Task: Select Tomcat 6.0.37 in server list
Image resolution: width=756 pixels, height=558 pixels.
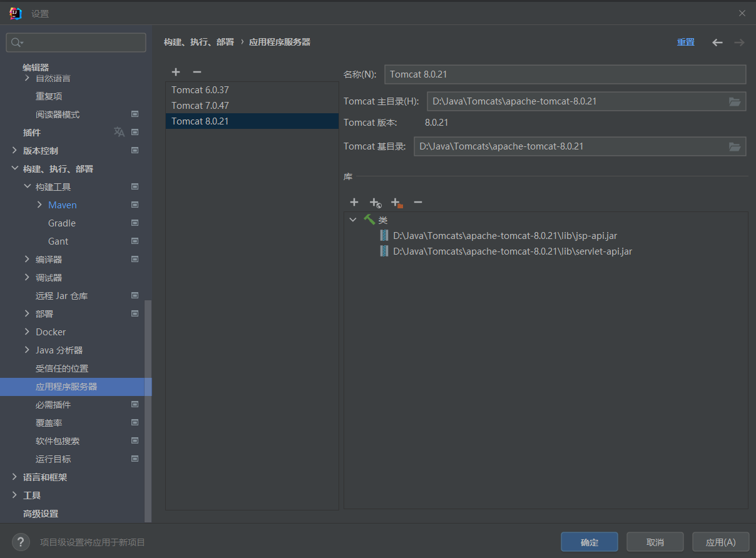Action: tap(252, 90)
